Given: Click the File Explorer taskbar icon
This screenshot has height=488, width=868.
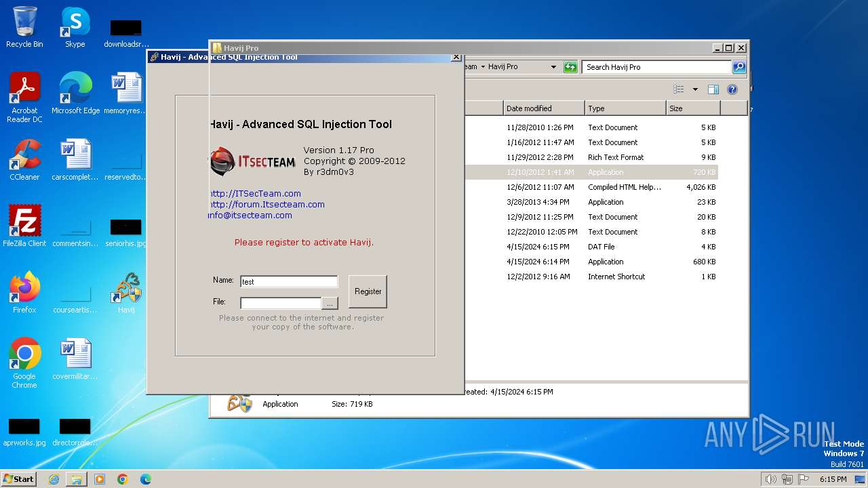Looking at the screenshot, I should (76, 479).
